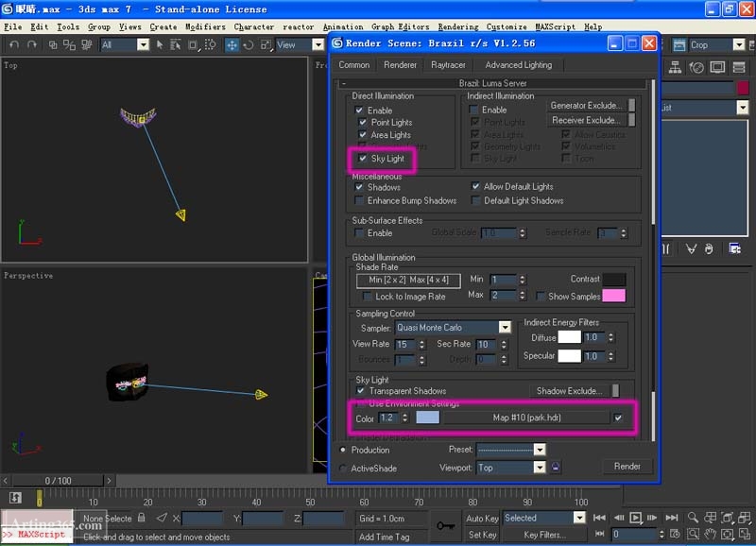Image resolution: width=756 pixels, height=546 pixels.
Task: Activate the Select and Scale tool
Action: point(266,44)
